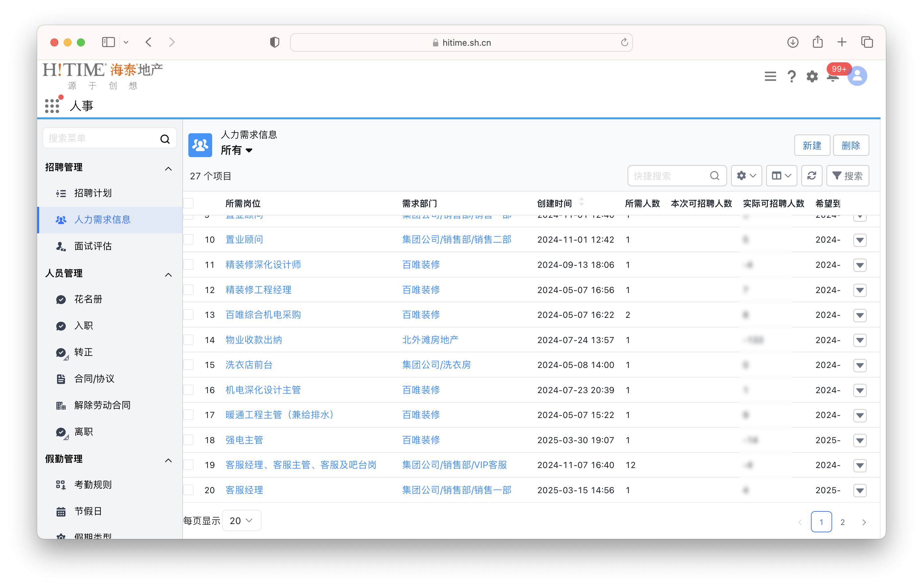Open the 机电深化设计主管 position link

tap(263, 390)
